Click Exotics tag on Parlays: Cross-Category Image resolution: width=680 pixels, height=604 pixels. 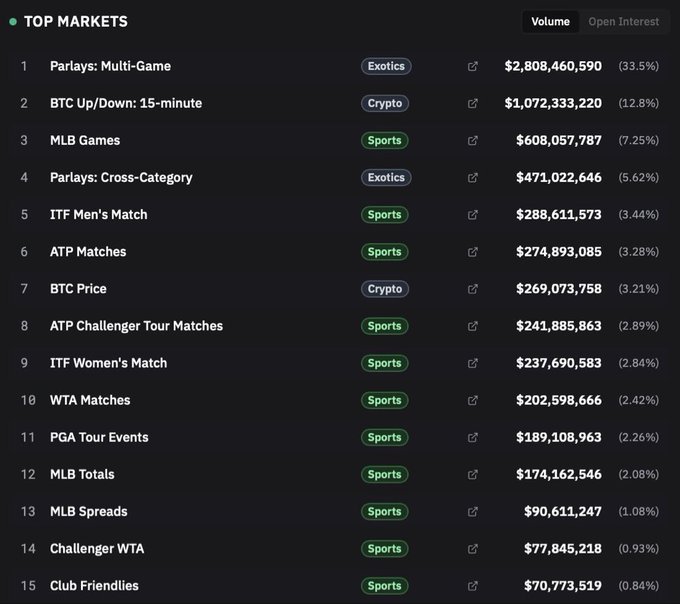386,177
